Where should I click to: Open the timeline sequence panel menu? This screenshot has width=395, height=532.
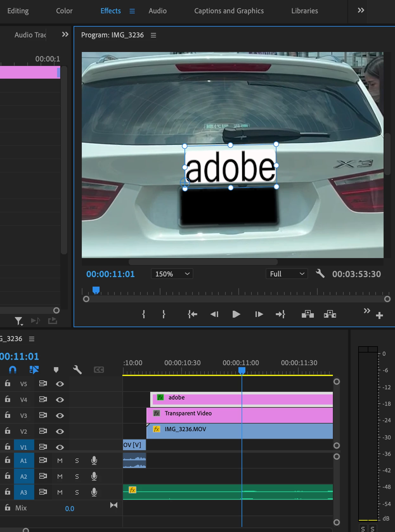click(32, 339)
